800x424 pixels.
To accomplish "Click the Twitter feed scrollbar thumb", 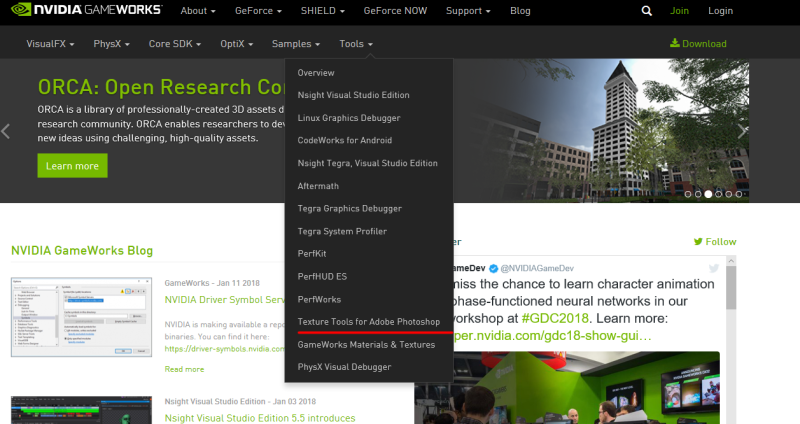I will pyautogui.click(x=731, y=287).
